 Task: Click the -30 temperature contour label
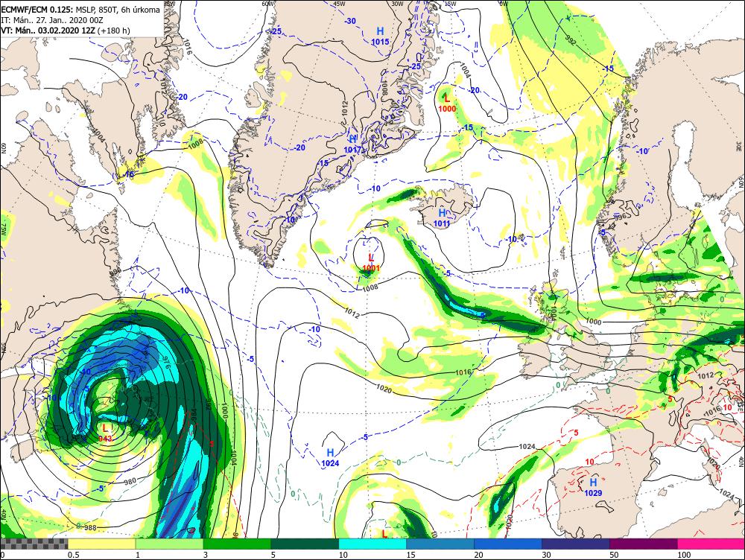350,21
